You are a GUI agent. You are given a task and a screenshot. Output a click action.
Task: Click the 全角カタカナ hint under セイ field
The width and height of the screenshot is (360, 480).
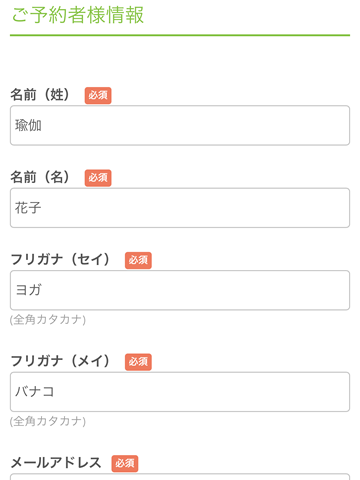point(48,320)
